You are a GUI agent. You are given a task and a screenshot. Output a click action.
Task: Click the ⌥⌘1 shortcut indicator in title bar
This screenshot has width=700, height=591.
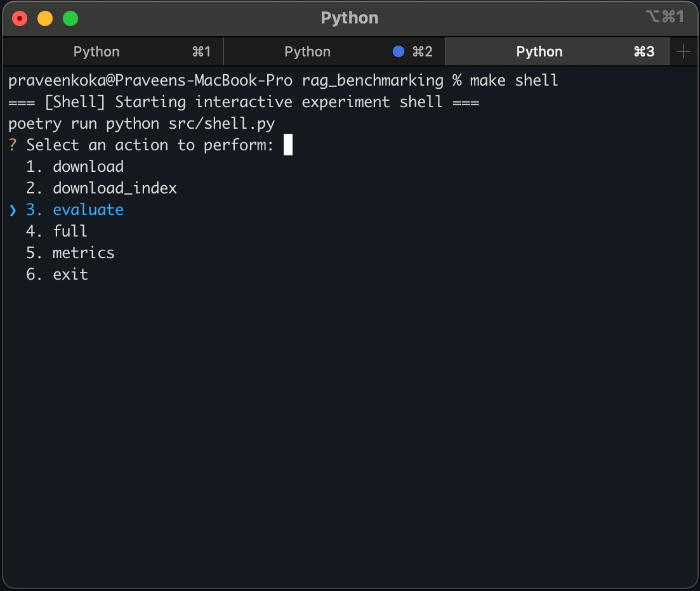click(x=664, y=17)
